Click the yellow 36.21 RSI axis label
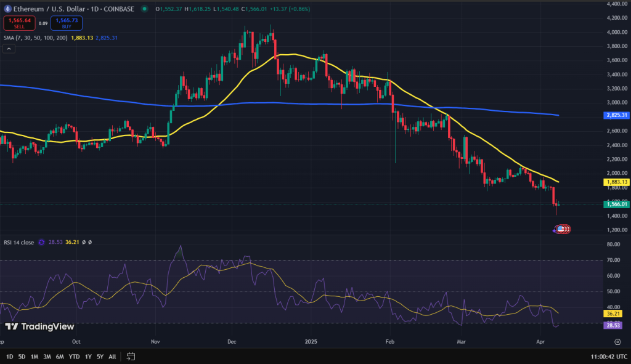This screenshot has width=631, height=364. (613, 313)
